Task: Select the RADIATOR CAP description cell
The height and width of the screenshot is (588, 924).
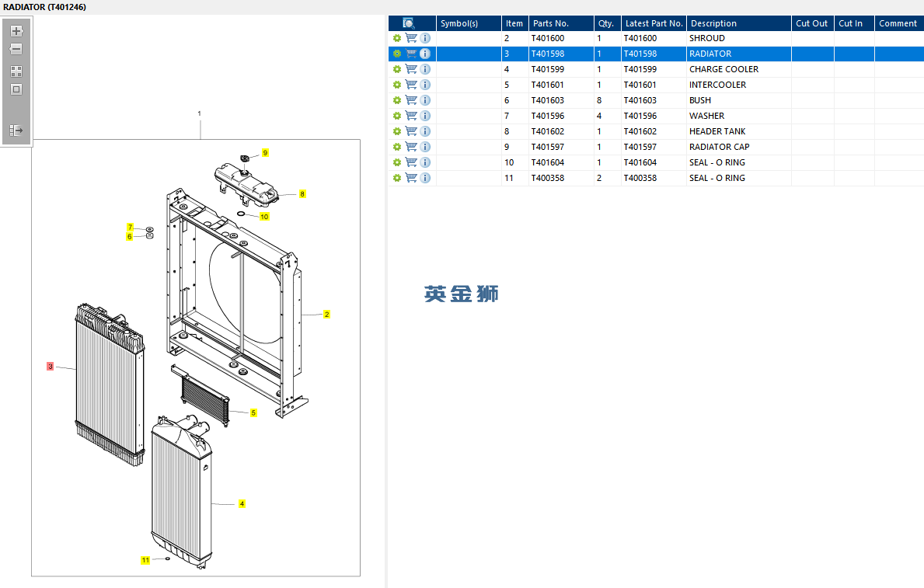Action: (x=739, y=147)
